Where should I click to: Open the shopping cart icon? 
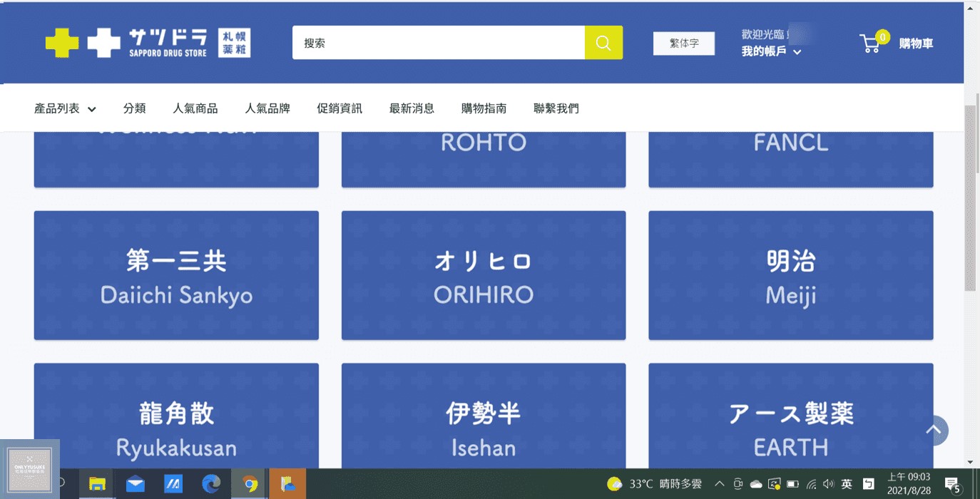click(872, 43)
